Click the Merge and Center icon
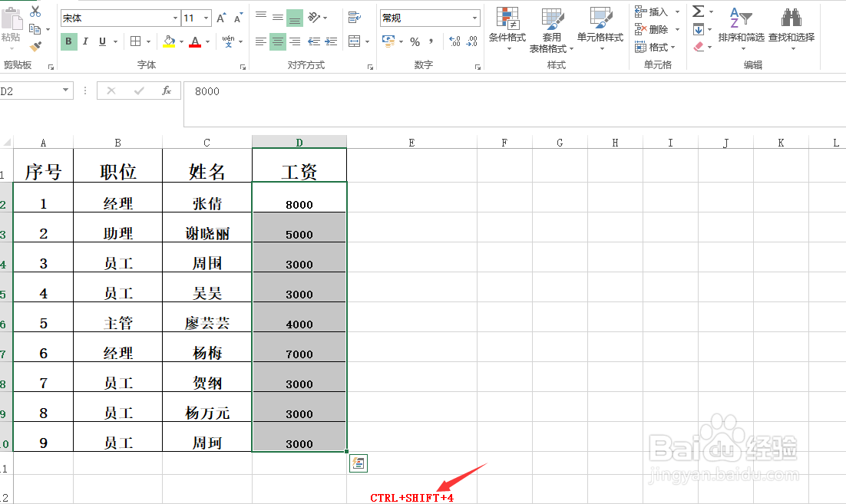 click(354, 41)
